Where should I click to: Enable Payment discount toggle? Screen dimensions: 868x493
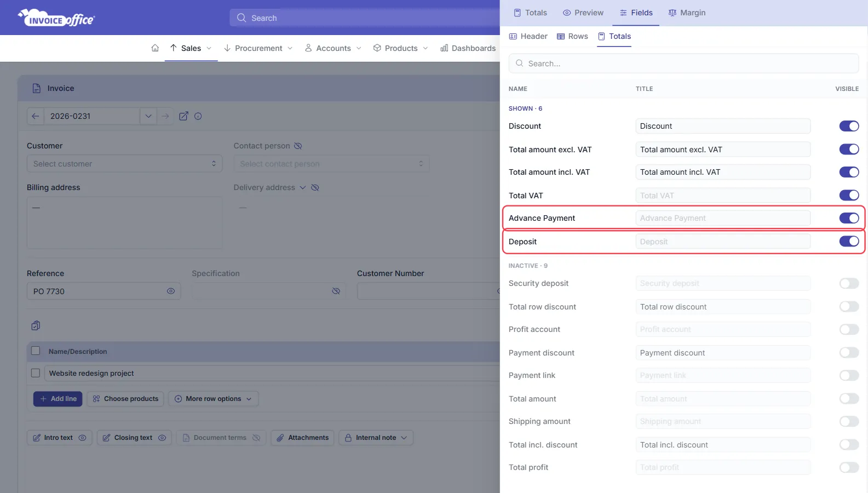point(849,352)
